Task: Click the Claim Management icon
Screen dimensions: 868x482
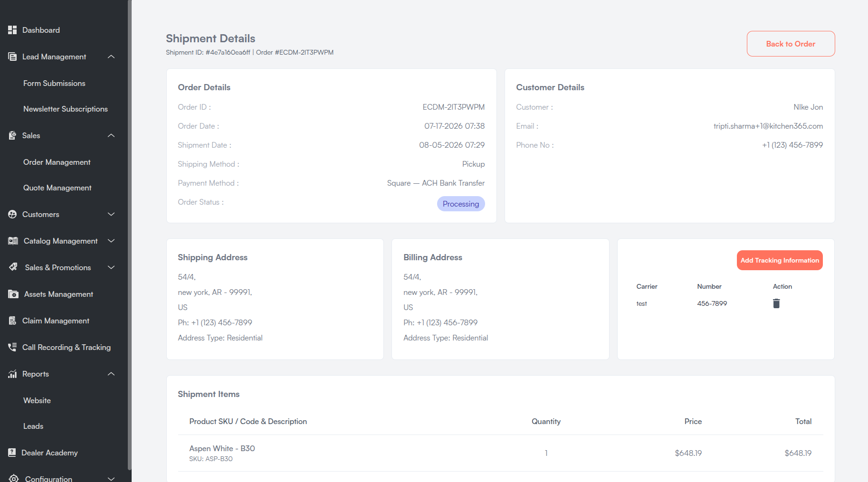Action: tap(12, 321)
